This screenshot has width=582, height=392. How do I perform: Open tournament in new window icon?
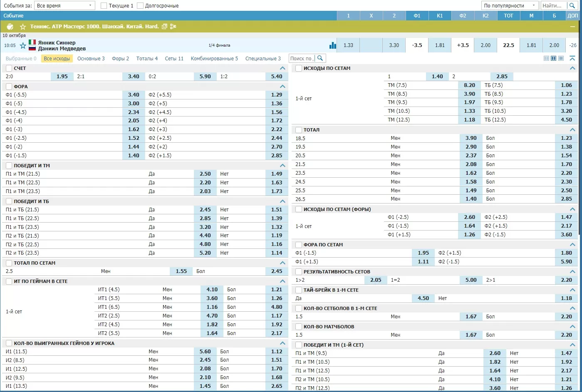point(165,27)
